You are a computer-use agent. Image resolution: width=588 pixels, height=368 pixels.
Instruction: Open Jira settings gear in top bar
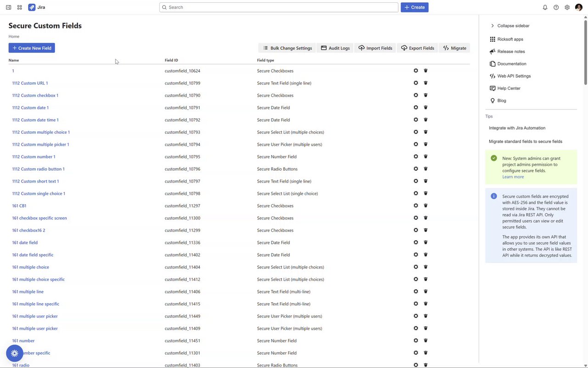(567, 7)
